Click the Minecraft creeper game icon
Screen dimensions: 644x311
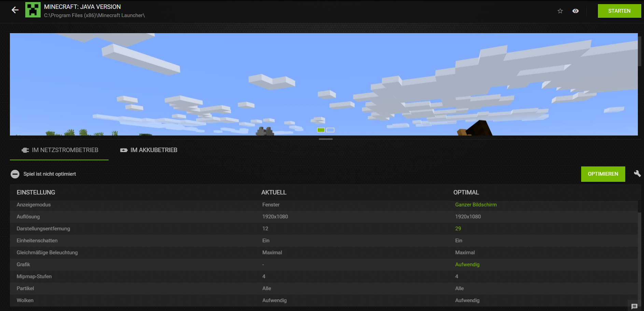33,10
